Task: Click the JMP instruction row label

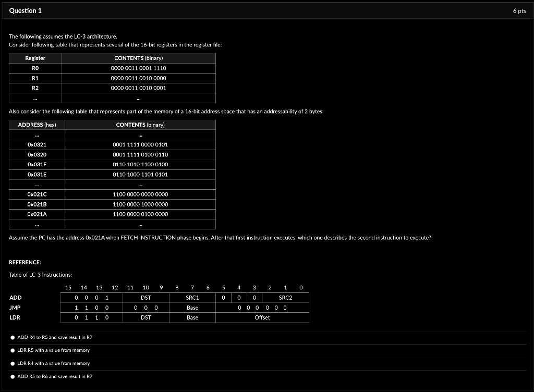Action: coord(15,308)
